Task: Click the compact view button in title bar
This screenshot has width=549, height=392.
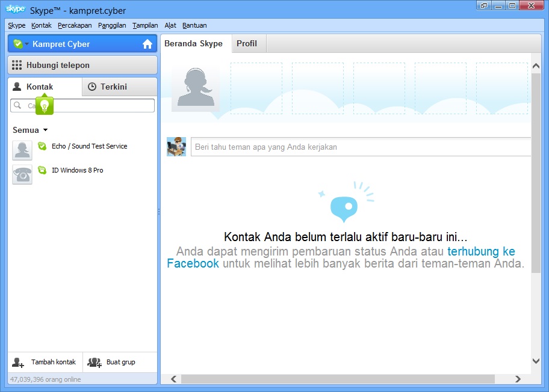Action: pos(484,5)
